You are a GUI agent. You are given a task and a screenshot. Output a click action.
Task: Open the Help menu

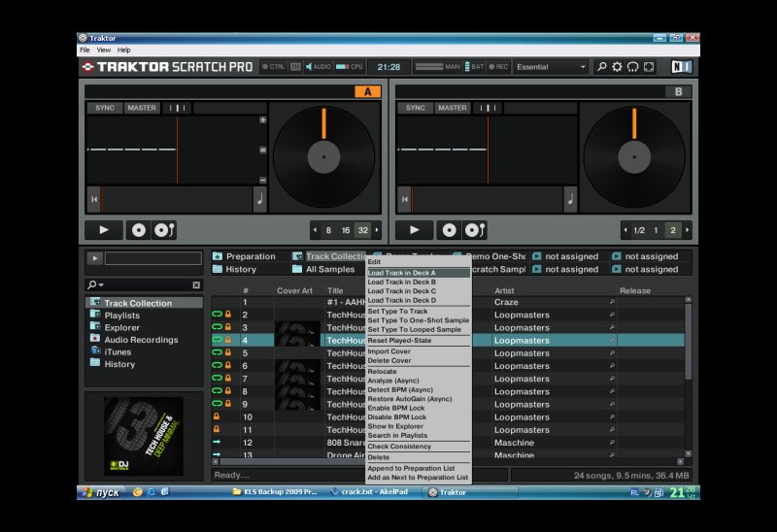(124, 50)
